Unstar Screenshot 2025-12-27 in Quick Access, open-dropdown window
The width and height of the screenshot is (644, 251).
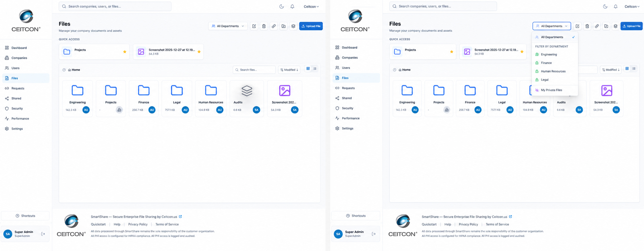522,52
